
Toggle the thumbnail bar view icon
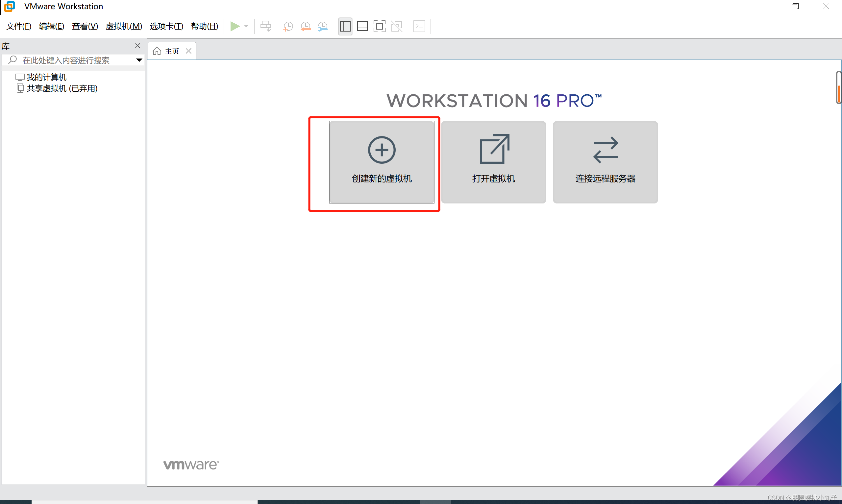tap(362, 26)
